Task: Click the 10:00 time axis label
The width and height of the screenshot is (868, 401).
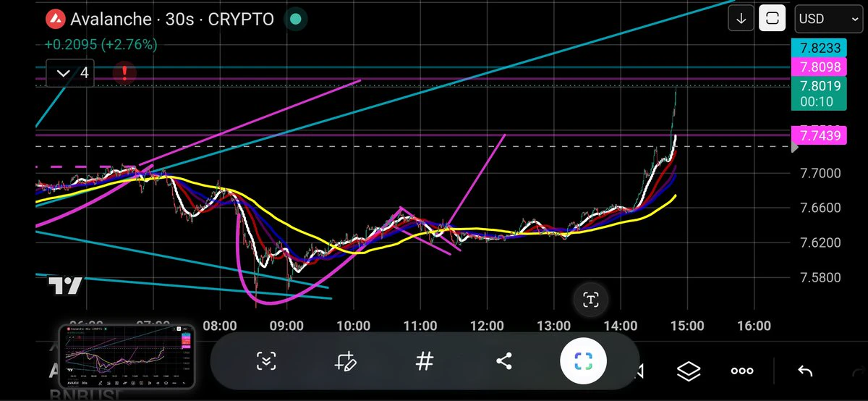Action: point(354,326)
